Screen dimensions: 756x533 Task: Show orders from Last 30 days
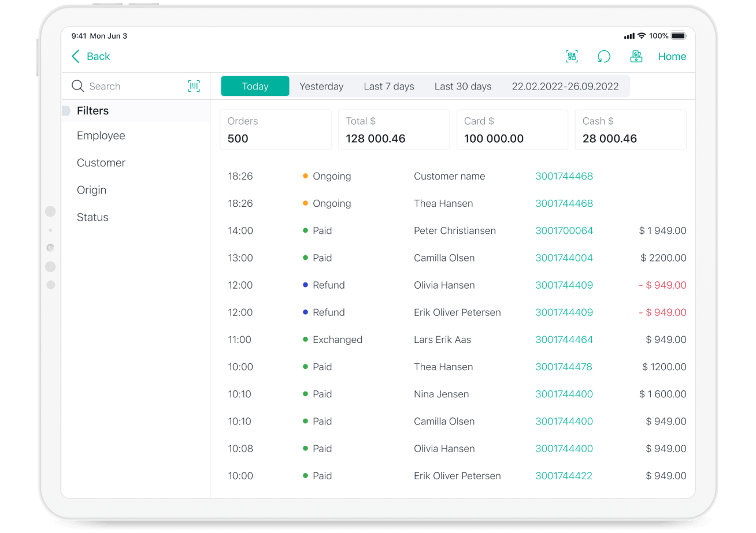point(463,86)
